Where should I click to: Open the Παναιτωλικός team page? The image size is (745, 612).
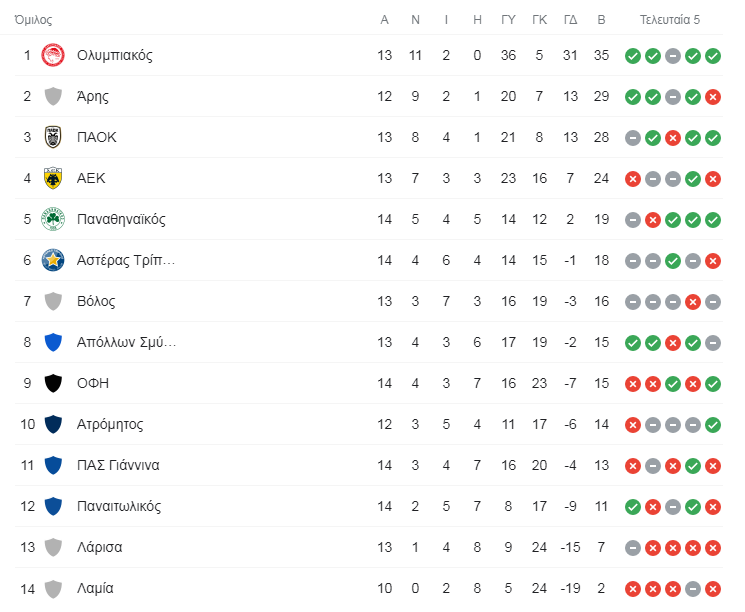119,506
